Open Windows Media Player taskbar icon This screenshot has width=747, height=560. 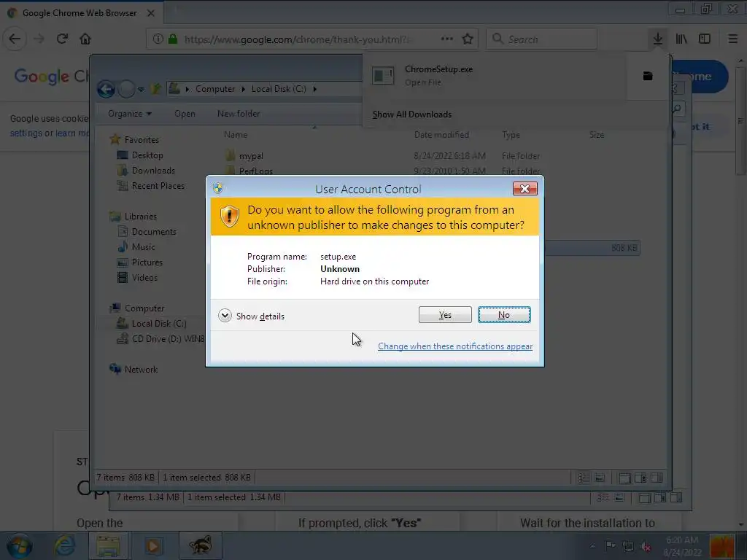tap(153, 545)
